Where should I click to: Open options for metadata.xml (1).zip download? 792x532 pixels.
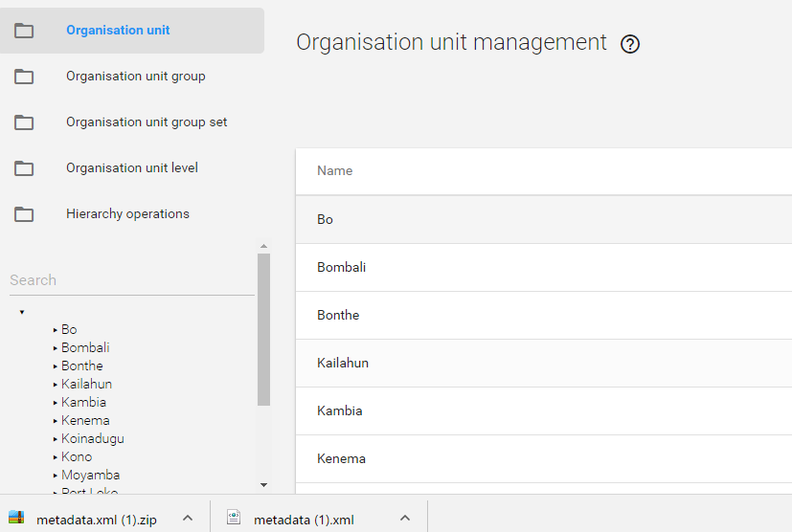point(188,519)
